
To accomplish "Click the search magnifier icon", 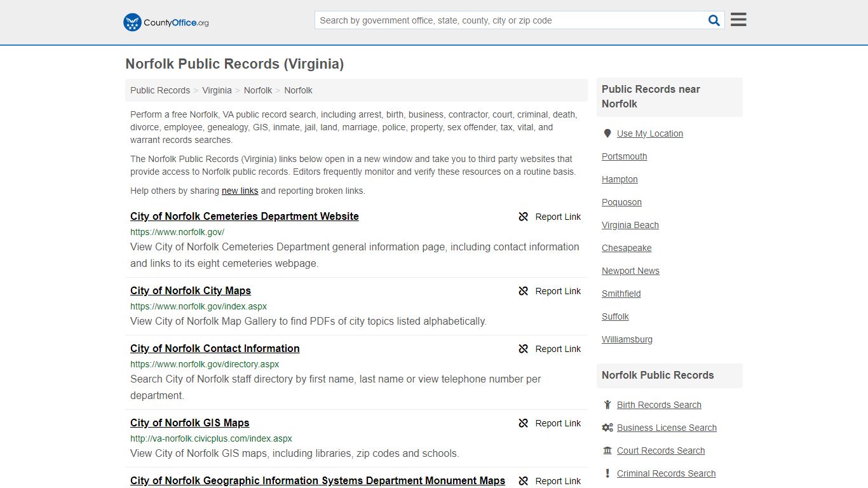I will coord(714,20).
